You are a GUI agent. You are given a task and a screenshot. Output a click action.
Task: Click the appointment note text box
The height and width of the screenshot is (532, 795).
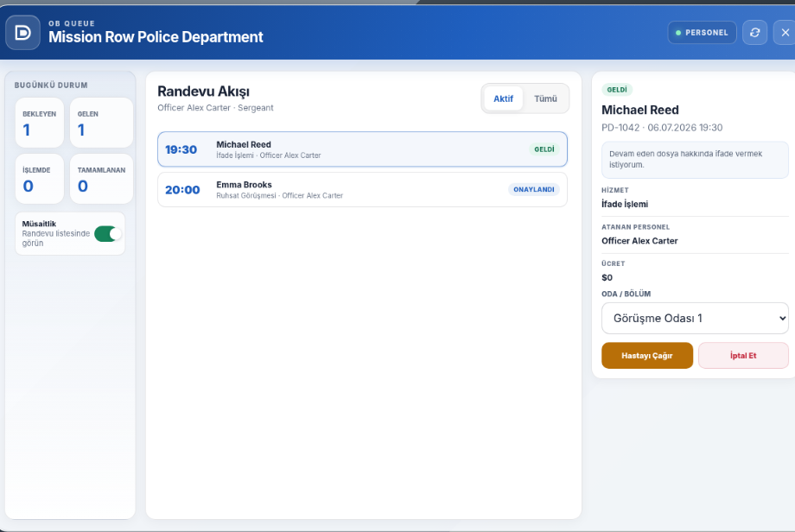click(x=695, y=160)
